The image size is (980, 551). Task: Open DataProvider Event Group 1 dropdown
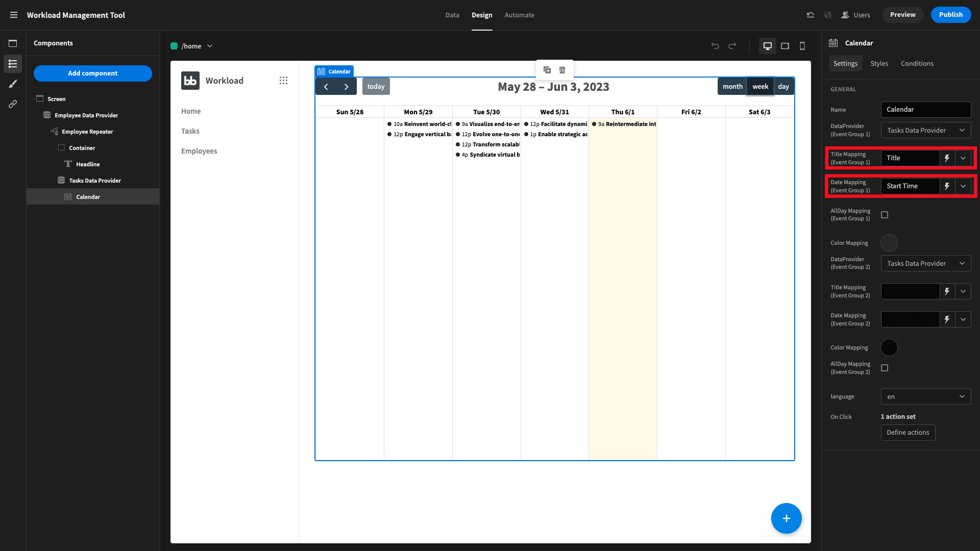(926, 131)
